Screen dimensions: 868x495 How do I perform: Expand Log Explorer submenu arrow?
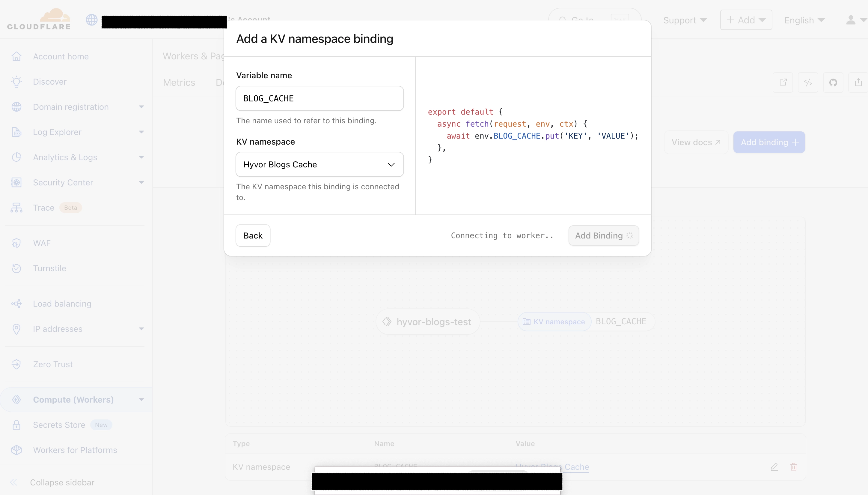141,132
